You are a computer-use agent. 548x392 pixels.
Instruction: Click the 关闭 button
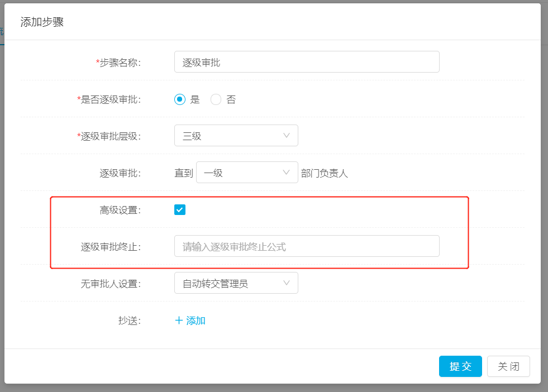[x=508, y=366]
